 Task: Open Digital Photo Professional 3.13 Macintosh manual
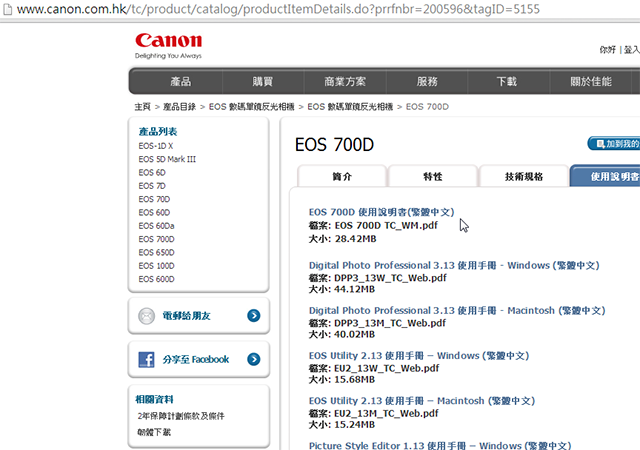pos(457,311)
